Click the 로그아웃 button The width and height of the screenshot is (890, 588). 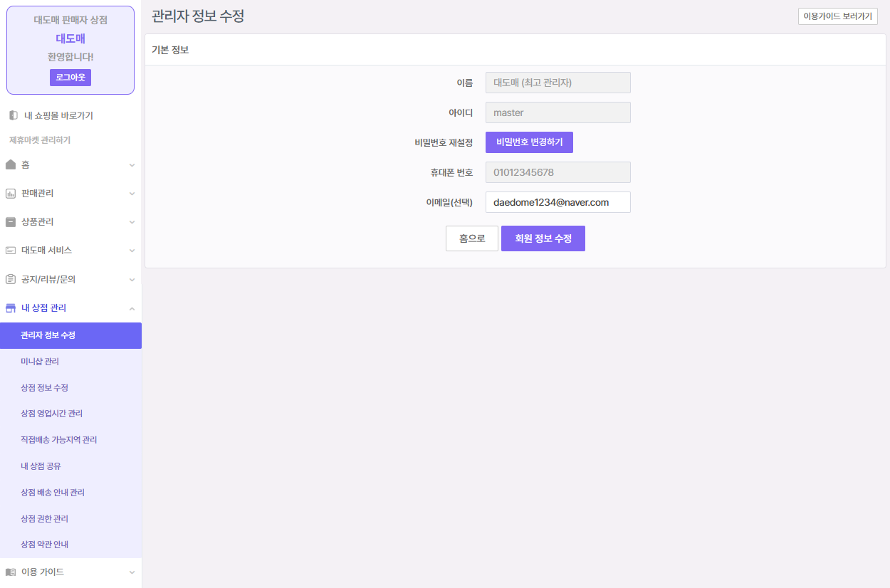(70, 78)
